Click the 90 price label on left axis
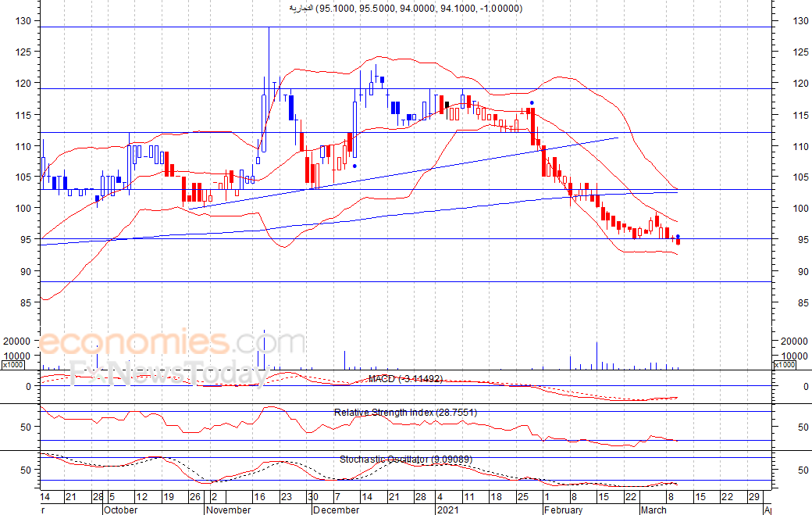Screen dimensions: 812x515 click(26, 271)
